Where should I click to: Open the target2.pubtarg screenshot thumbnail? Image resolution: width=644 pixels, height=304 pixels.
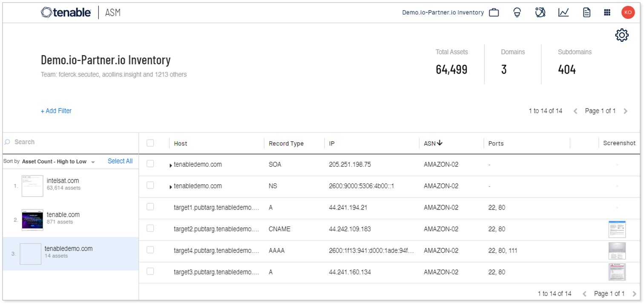617,229
